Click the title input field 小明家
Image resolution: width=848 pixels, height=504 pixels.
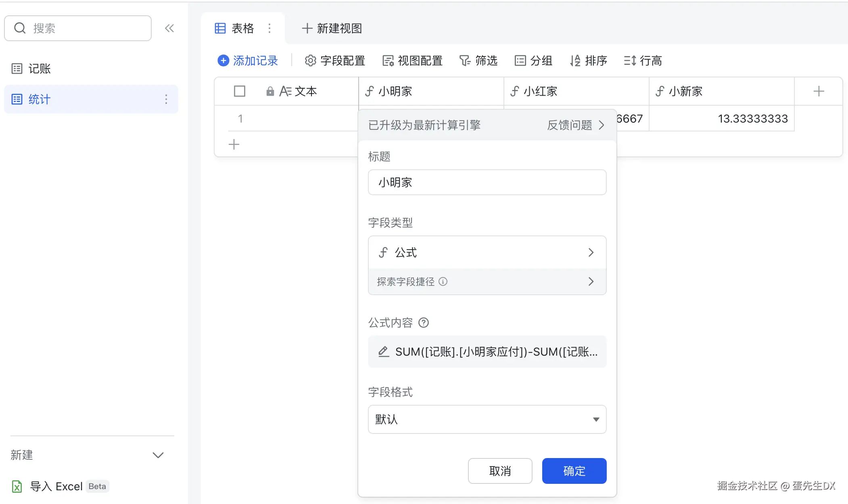click(x=487, y=182)
